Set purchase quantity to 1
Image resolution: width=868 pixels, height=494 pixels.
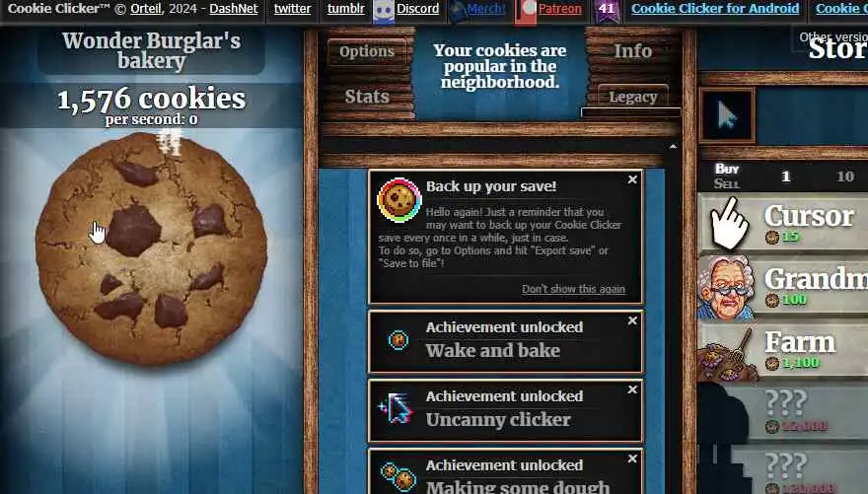pos(785,176)
